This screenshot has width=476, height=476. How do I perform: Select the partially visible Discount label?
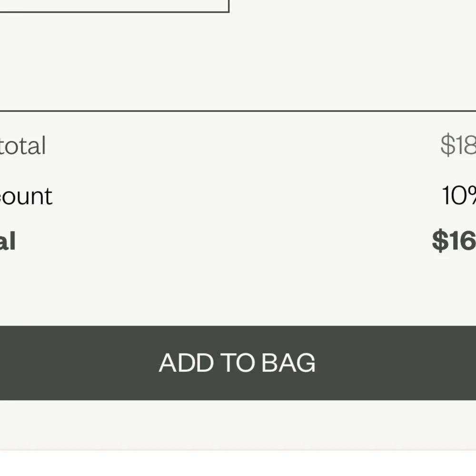coord(26,197)
